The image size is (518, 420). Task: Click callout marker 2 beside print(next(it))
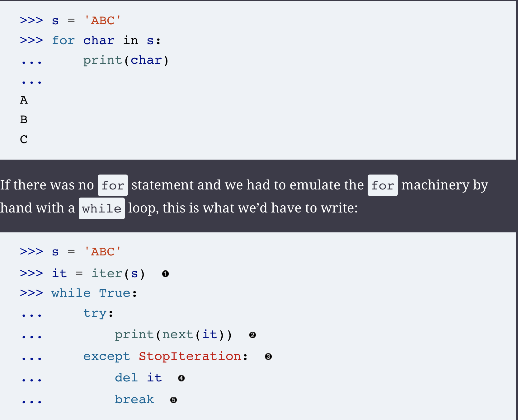tap(252, 335)
